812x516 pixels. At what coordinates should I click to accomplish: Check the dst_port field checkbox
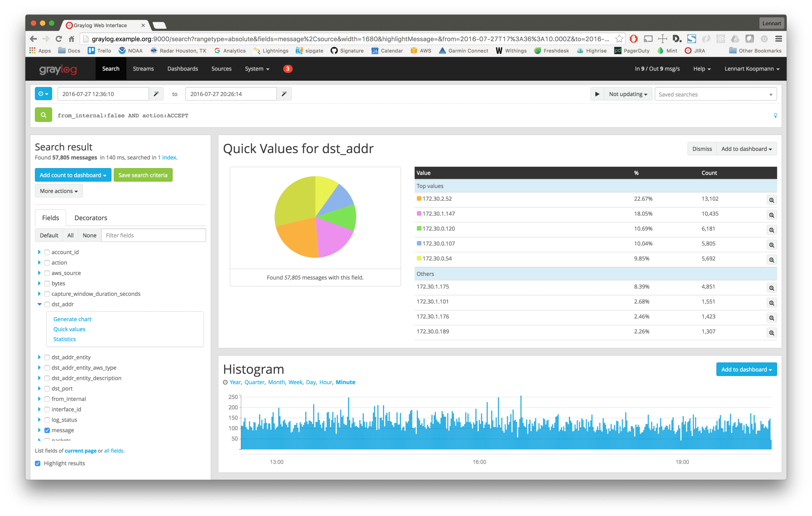pyautogui.click(x=47, y=389)
